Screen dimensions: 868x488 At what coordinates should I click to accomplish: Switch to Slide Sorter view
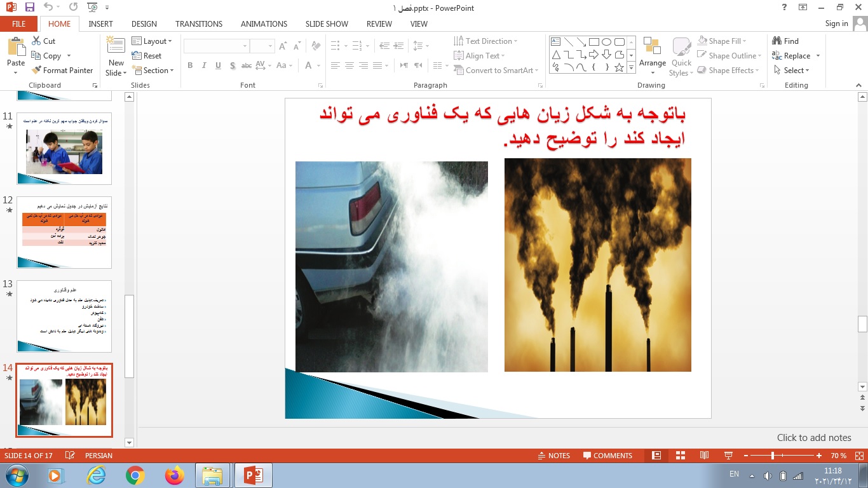pos(681,456)
